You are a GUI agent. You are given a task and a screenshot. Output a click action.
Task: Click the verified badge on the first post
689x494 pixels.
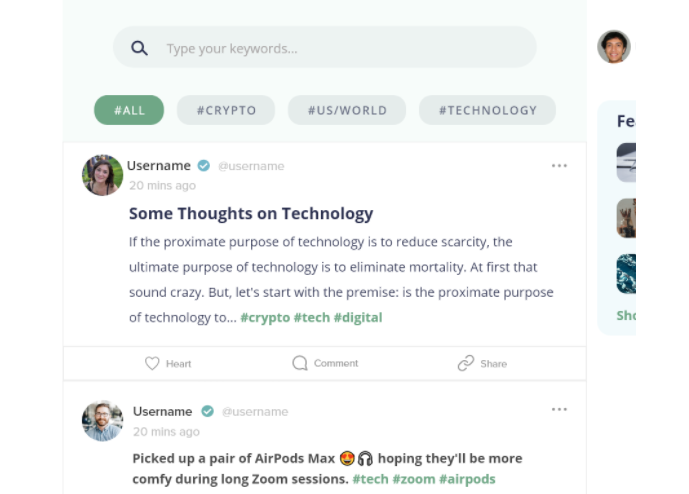click(x=204, y=166)
